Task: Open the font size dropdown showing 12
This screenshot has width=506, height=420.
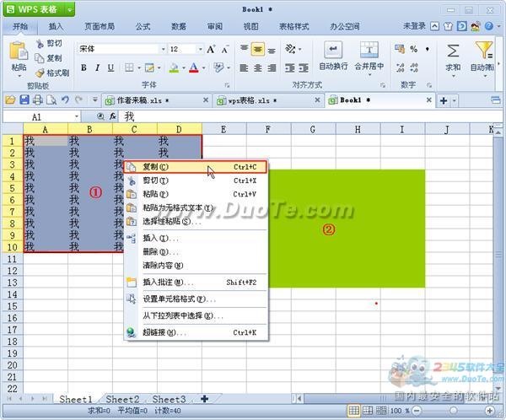Action: [201, 49]
